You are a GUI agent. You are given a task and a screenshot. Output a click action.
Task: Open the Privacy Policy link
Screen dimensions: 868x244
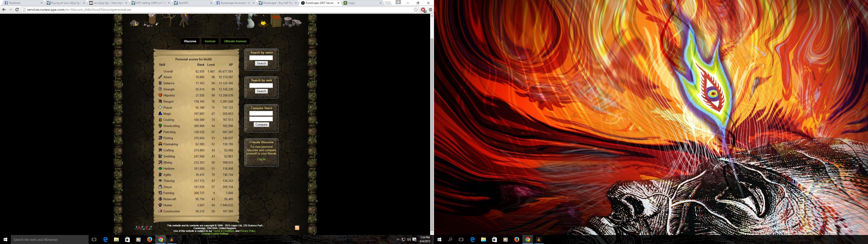pyautogui.click(x=248, y=231)
